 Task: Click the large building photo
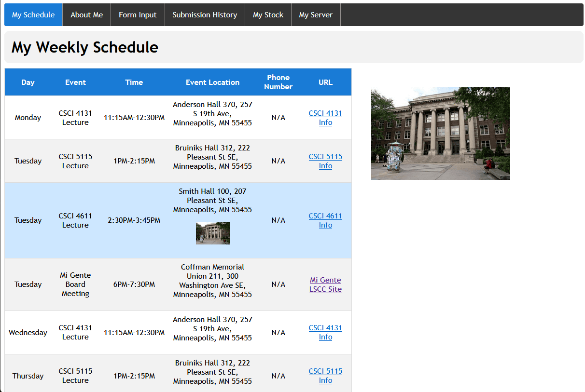[x=441, y=134]
